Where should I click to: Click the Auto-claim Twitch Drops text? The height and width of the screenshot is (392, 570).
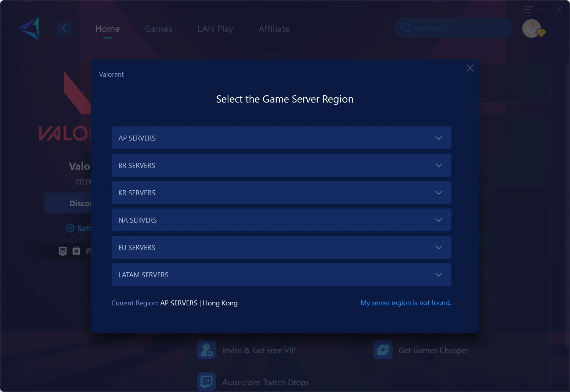[265, 383]
